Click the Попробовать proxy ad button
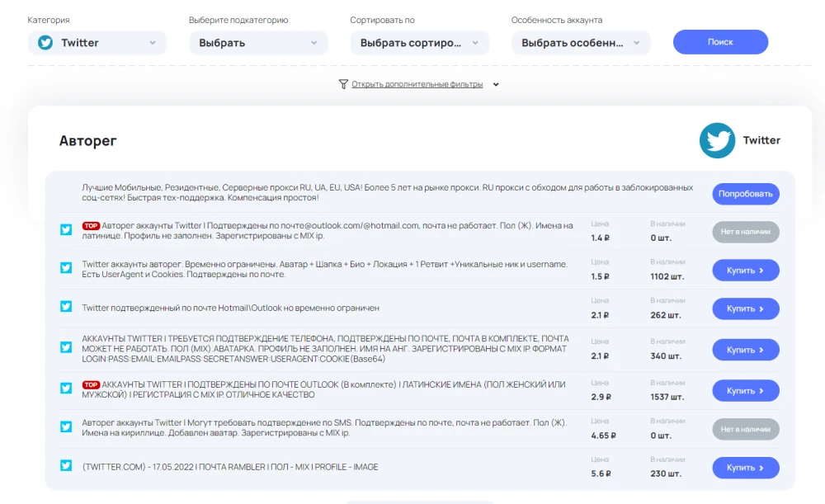 [x=746, y=194]
